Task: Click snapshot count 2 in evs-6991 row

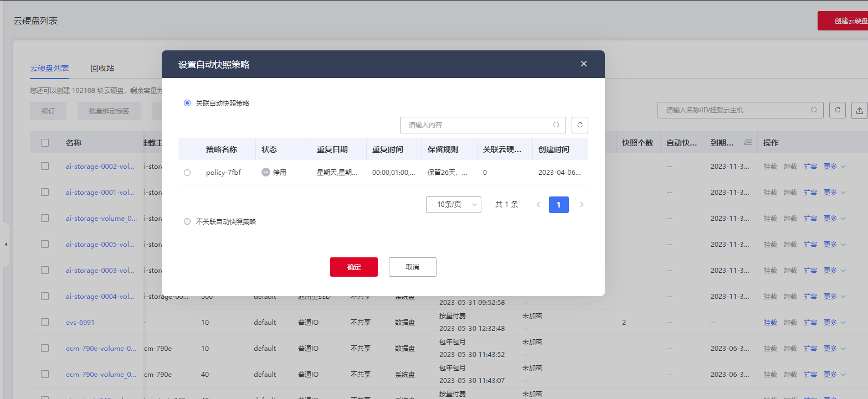Action: click(624, 322)
